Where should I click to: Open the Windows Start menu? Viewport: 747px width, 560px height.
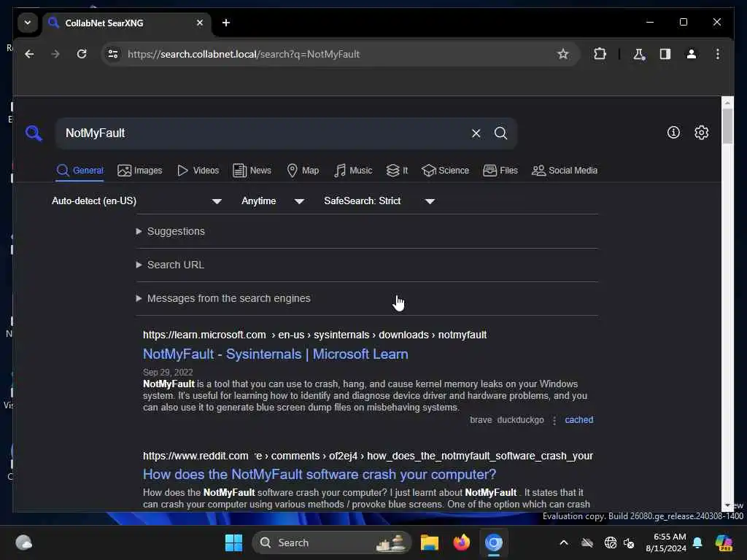coord(233,542)
